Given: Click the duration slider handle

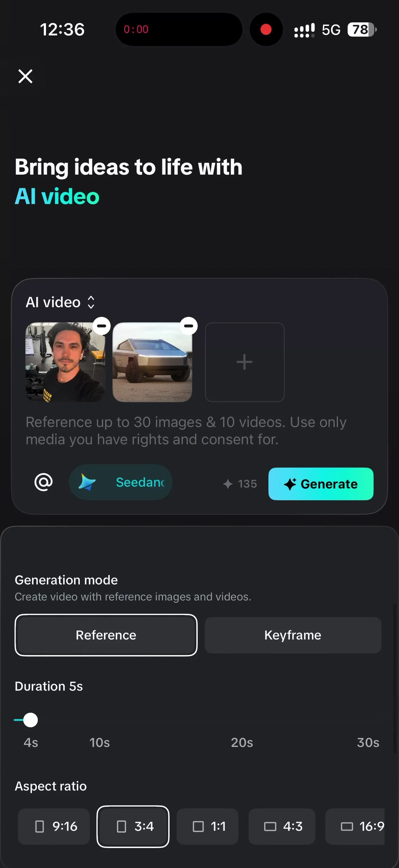Looking at the screenshot, I should 31,720.
